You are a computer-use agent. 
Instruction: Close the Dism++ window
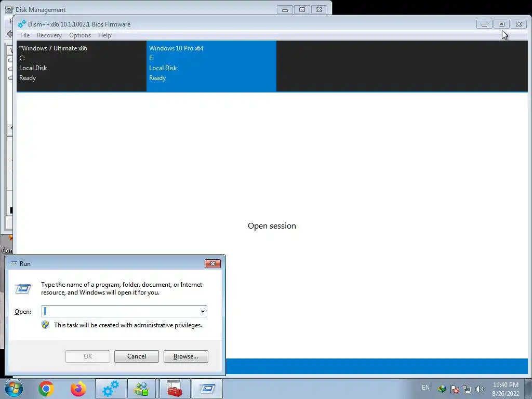coord(519,24)
